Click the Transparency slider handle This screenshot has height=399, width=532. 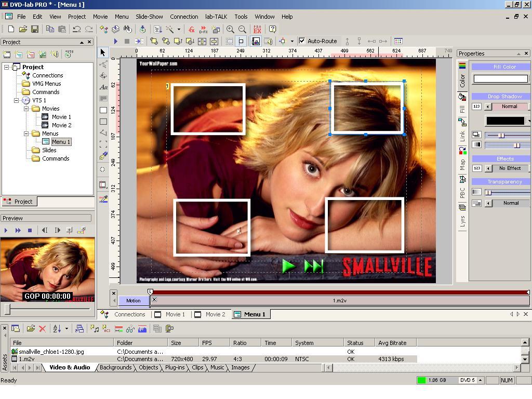pos(489,193)
